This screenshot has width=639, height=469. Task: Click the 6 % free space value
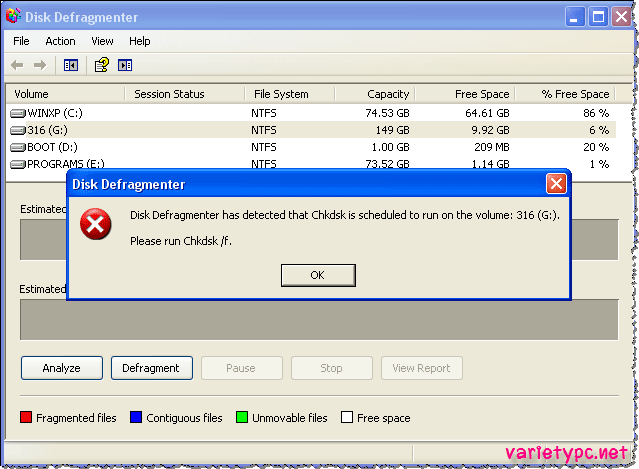(x=599, y=130)
